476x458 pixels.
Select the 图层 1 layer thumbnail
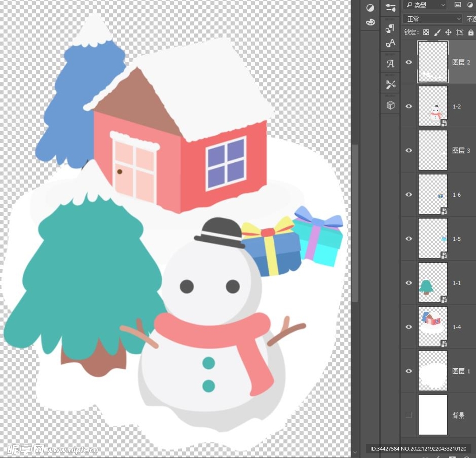pos(433,371)
